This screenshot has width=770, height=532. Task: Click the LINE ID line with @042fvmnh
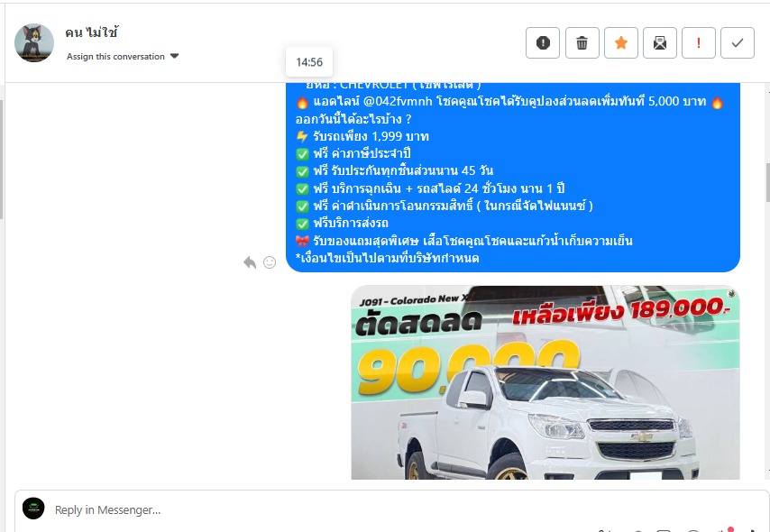click(510, 102)
